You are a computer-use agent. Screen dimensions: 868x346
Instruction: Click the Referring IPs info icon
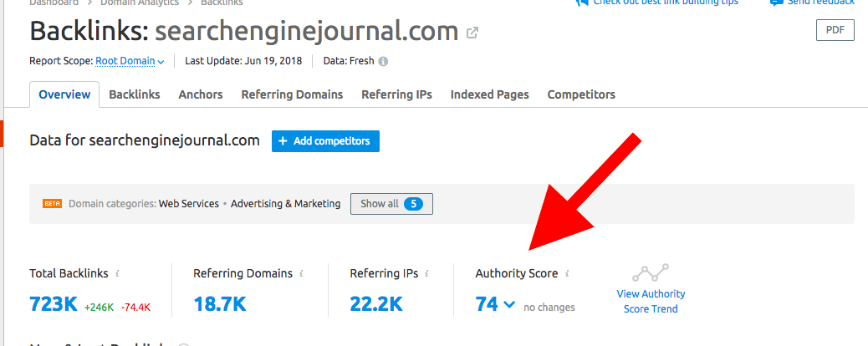(x=427, y=273)
